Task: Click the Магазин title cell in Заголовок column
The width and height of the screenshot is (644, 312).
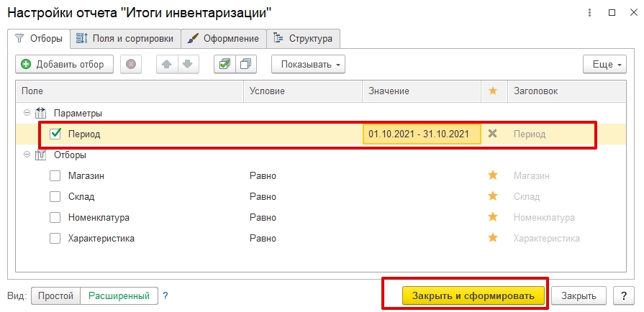Action: click(x=532, y=175)
